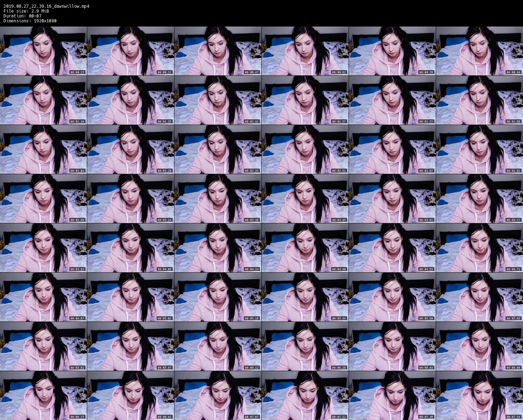Screen dimensions: 523x420
Task: View the frame captured at 00:05.50
Action: coord(392,297)
